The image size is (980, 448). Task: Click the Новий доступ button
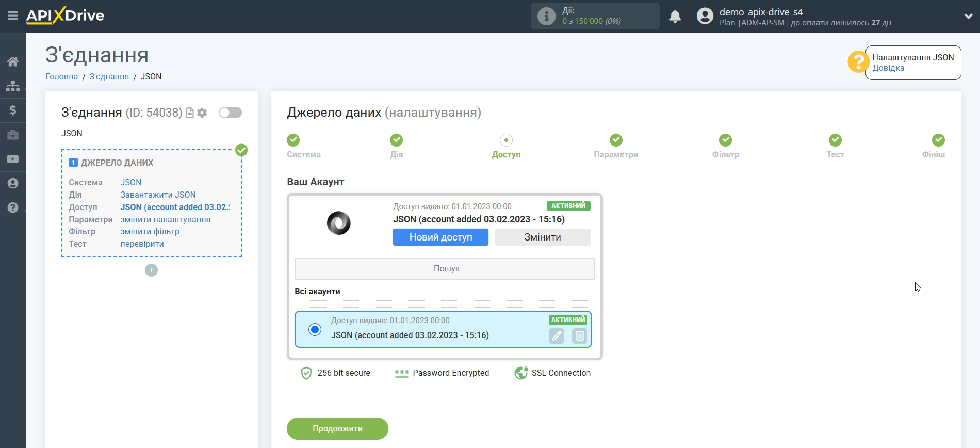tap(440, 237)
